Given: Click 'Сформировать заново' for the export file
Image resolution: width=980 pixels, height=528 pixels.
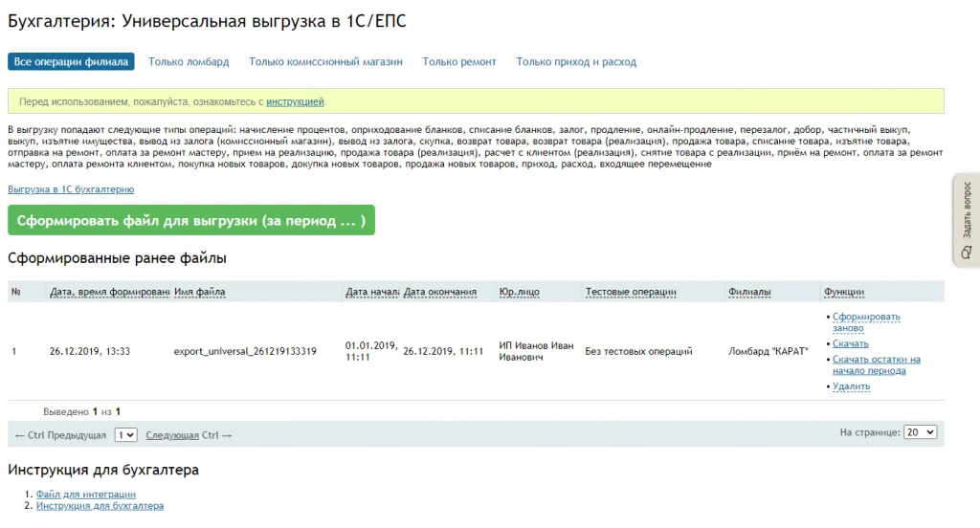Looking at the screenshot, I should 866,322.
